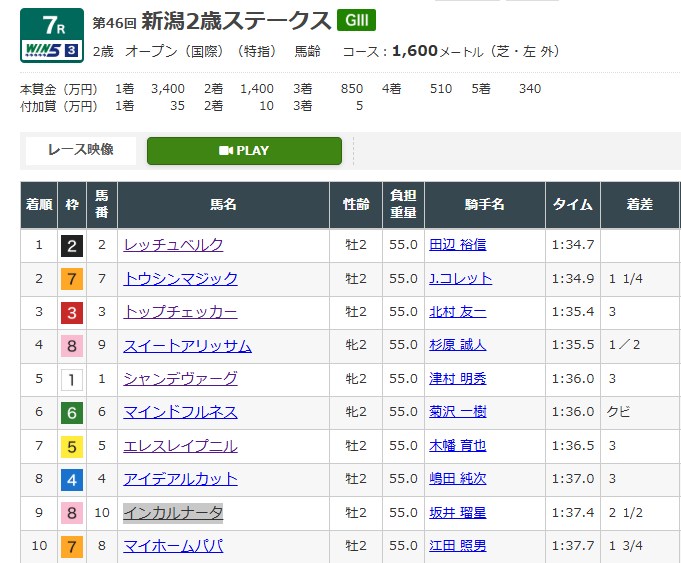Click the レース映像 label tab

[x=81, y=150]
